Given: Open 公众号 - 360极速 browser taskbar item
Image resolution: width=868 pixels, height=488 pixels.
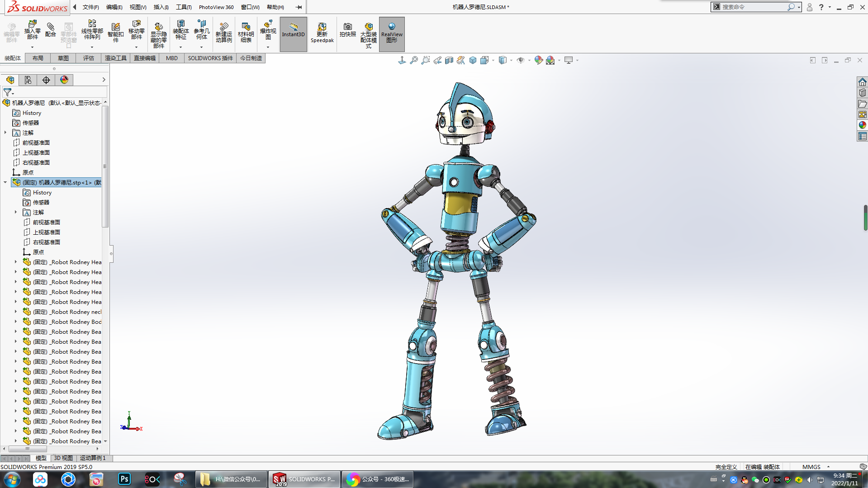Looking at the screenshot, I should pyautogui.click(x=378, y=479).
